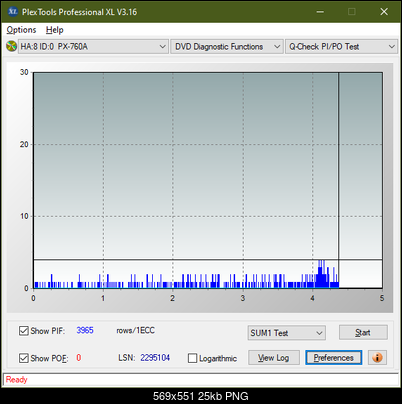This screenshot has width=402, height=404.
Task: Close the PlexTools window
Action: click(384, 12)
